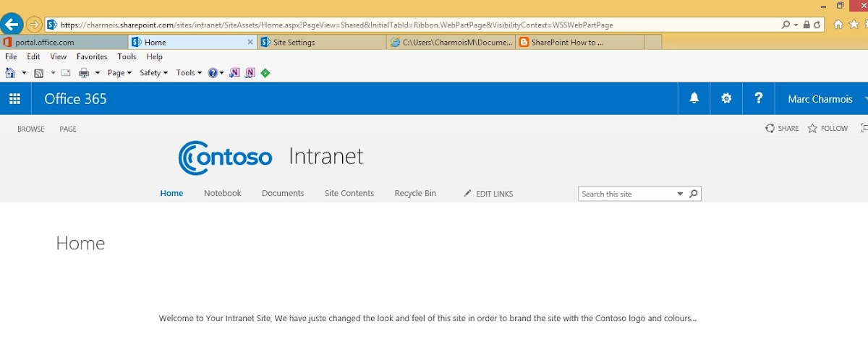The width and height of the screenshot is (868, 347).
Task: Click the OneNote Linked Notes icon
Action: [x=250, y=73]
